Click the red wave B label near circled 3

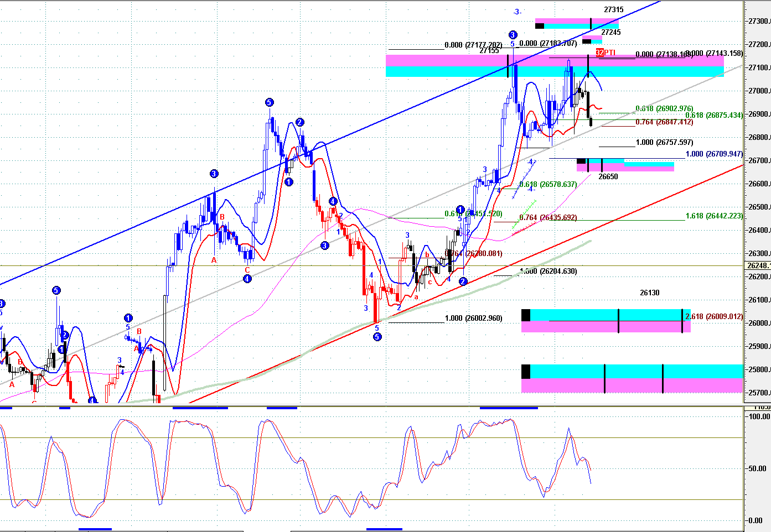point(222,217)
